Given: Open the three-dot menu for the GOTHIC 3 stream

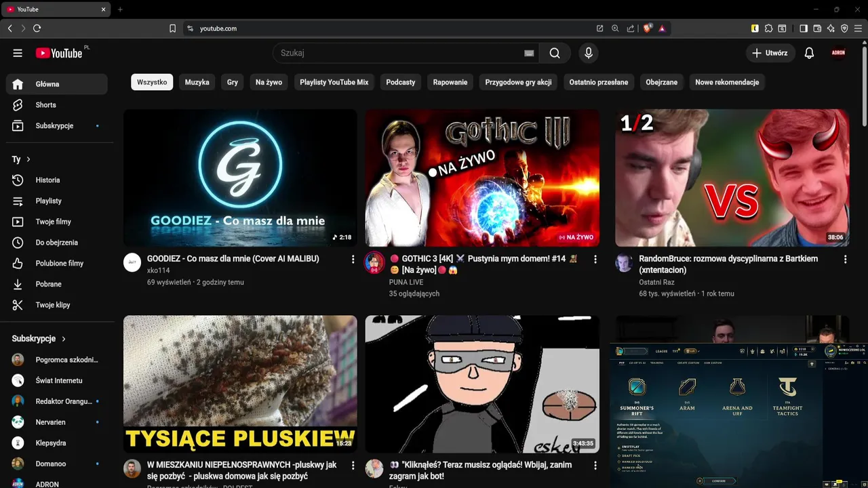Looking at the screenshot, I should [595, 259].
